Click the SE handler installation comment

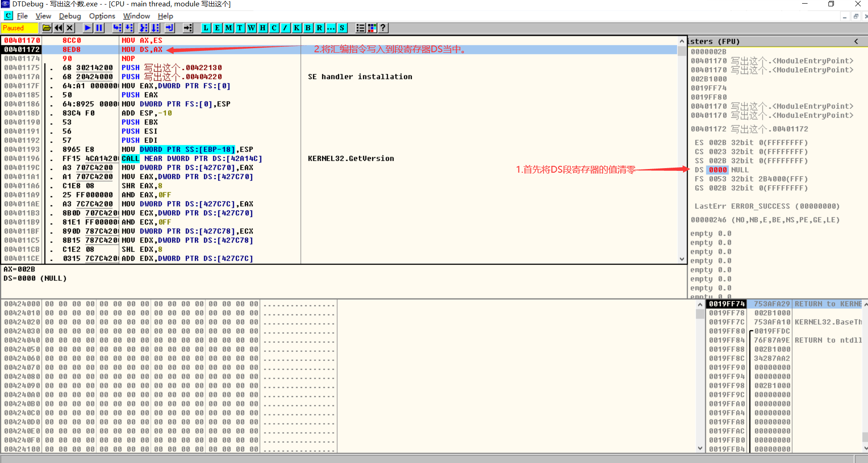(x=360, y=77)
